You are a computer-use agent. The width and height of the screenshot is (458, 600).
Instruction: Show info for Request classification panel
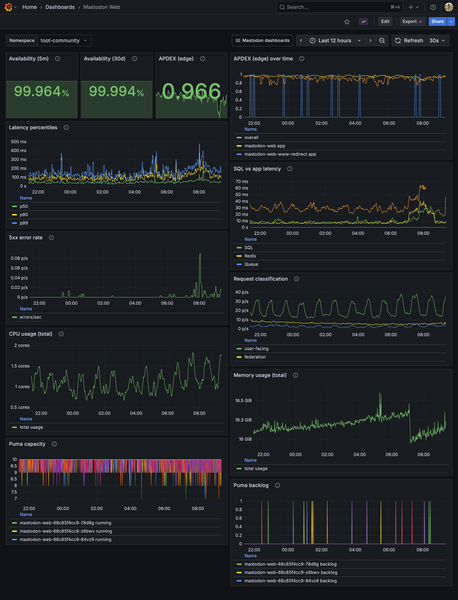[297, 279]
